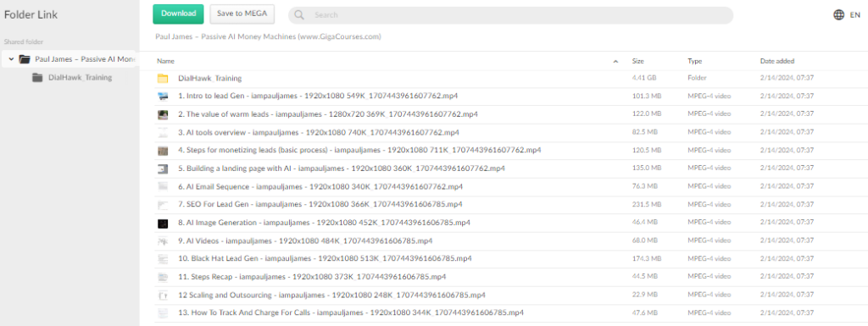Click thumbnail of 4. Steps for monetizing leads
This screenshot has height=326, width=868.
tap(162, 150)
